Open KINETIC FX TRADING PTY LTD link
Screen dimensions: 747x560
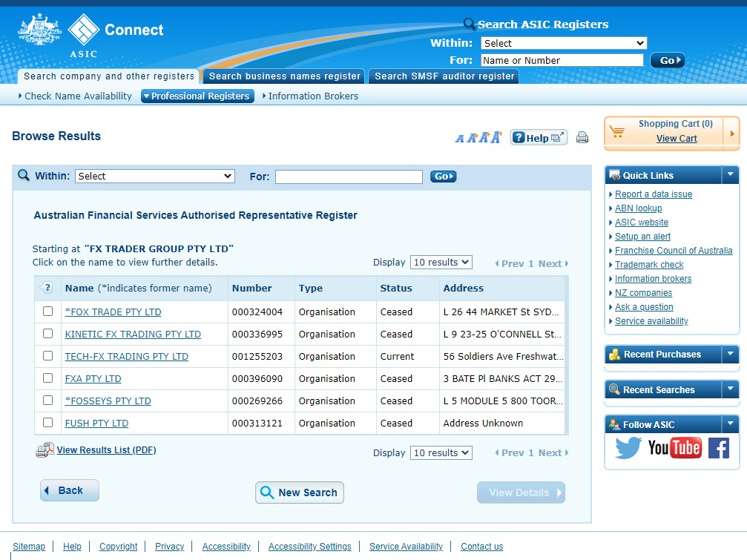(133, 335)
